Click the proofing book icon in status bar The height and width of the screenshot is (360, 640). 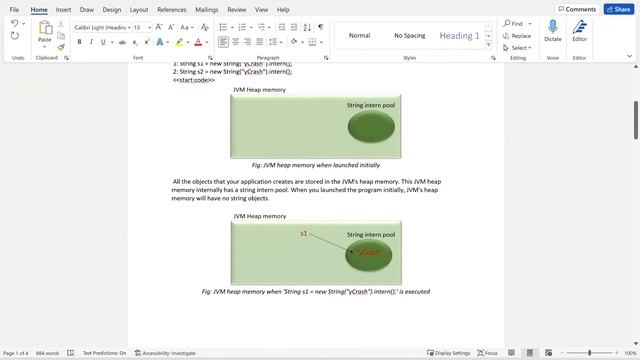(71, 353)
